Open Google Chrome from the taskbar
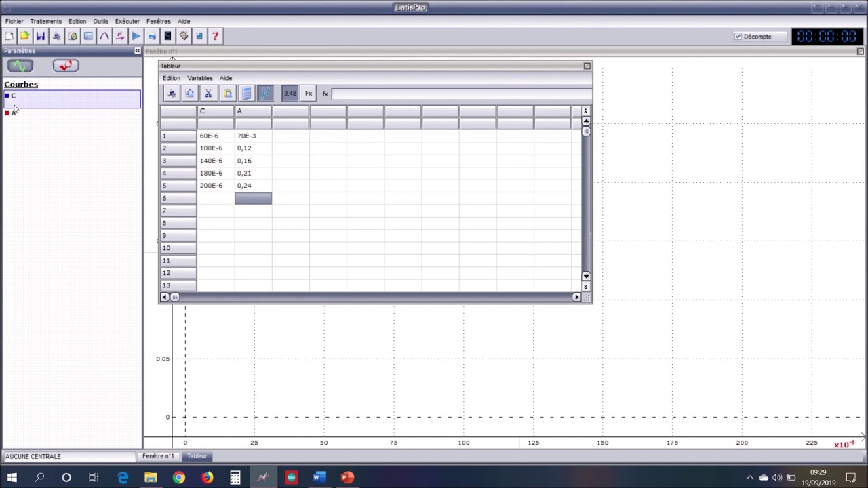Viewport: 868px width, 488px height. click(x=178, y=477)
